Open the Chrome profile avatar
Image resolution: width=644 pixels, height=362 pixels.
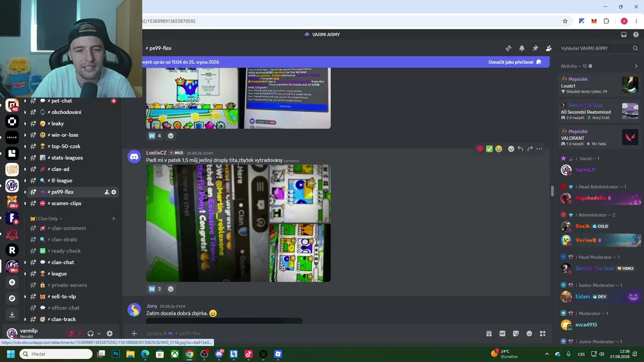coord(624,21)
